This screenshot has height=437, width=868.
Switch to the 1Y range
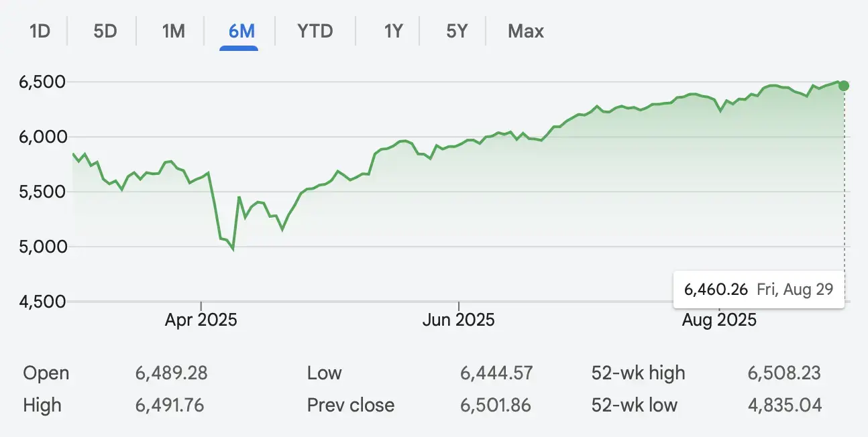(x=393, y=32)
